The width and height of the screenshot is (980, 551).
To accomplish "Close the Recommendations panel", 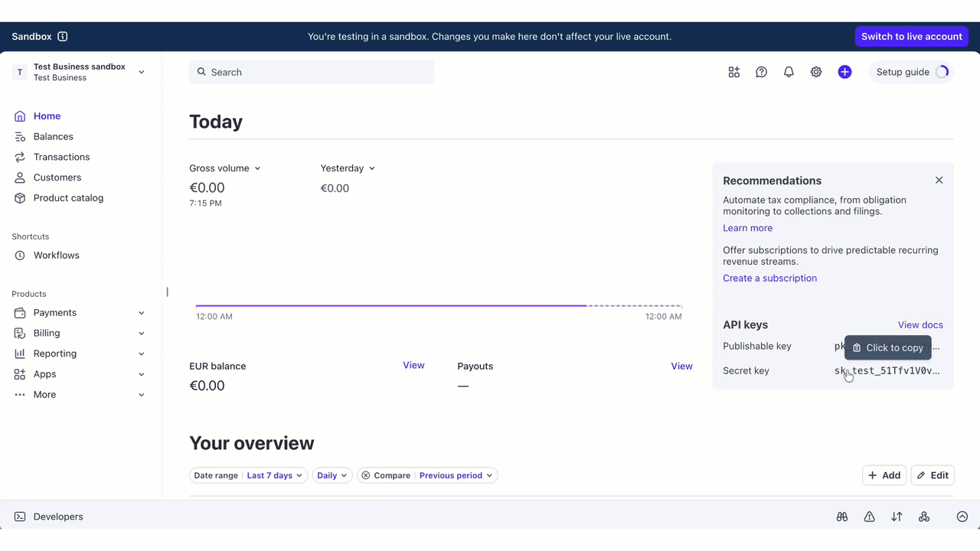I will pyautogui.click(x=939, y=181).
